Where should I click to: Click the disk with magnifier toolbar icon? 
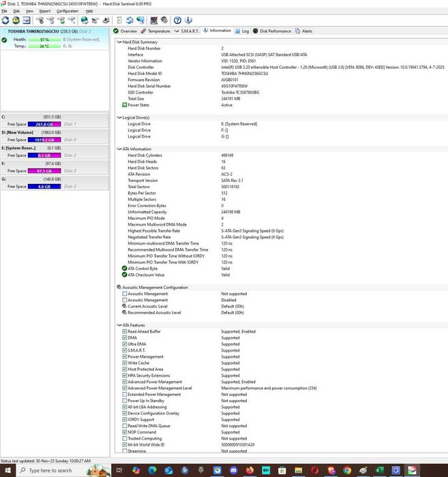(x=72, y=20)
